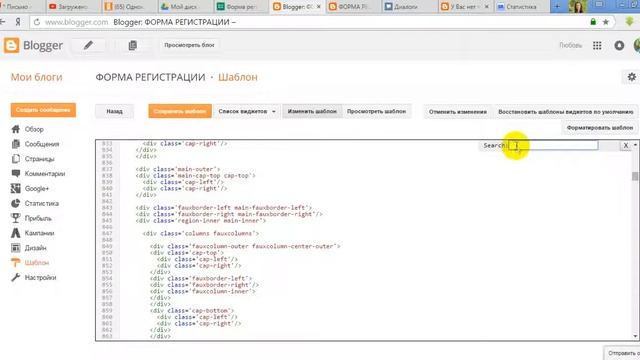Open Обзор in sidebar
640x360 pixels.
(34, 129)
